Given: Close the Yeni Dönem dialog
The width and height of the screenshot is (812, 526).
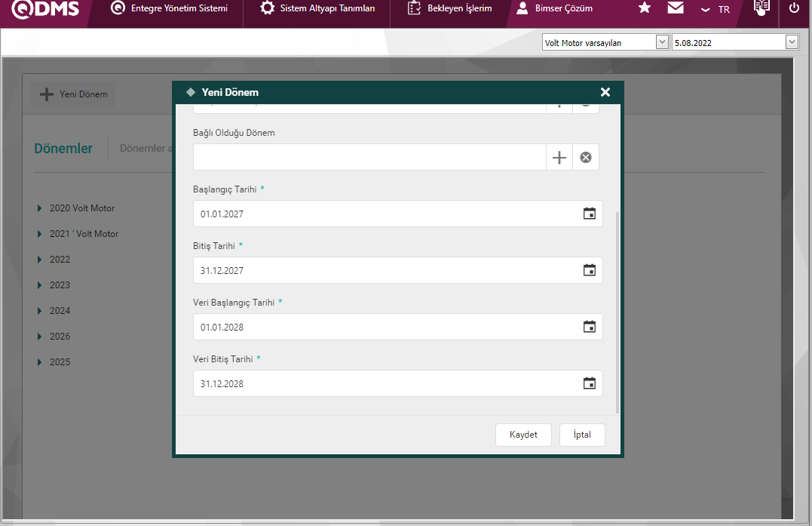Looking at the screenshot, I should [605, 92].
